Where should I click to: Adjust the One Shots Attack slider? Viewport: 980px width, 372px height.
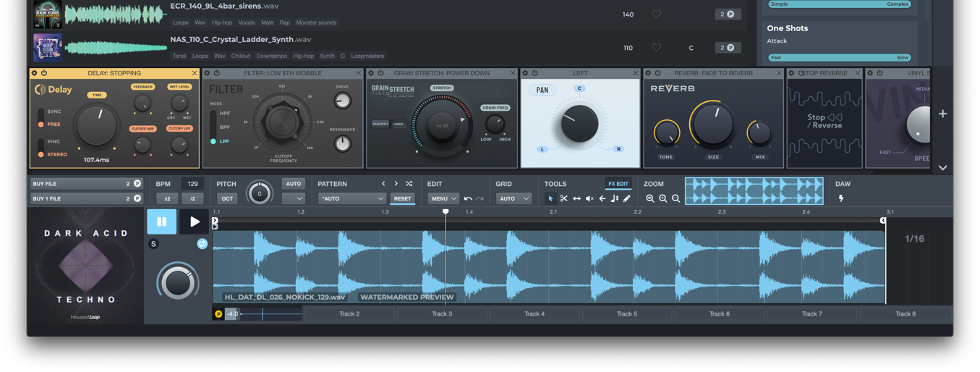pyautogui.click(x=839, y=57)
